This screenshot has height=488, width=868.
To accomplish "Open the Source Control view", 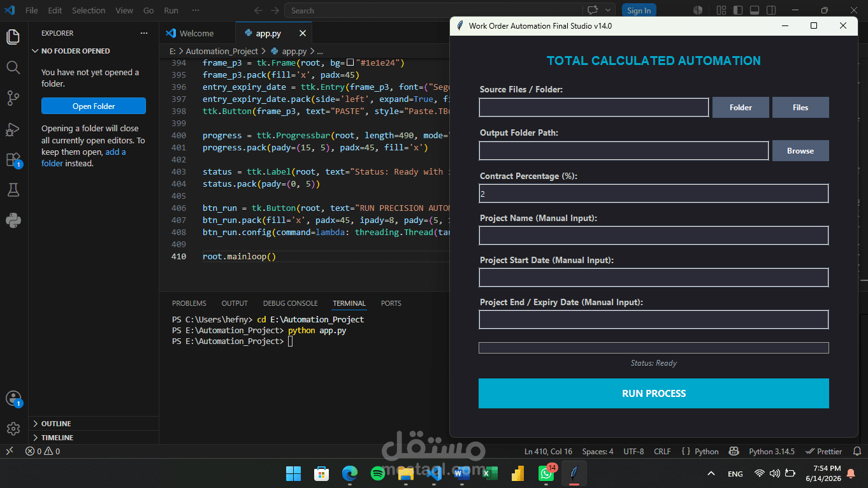I will [13, 97].
